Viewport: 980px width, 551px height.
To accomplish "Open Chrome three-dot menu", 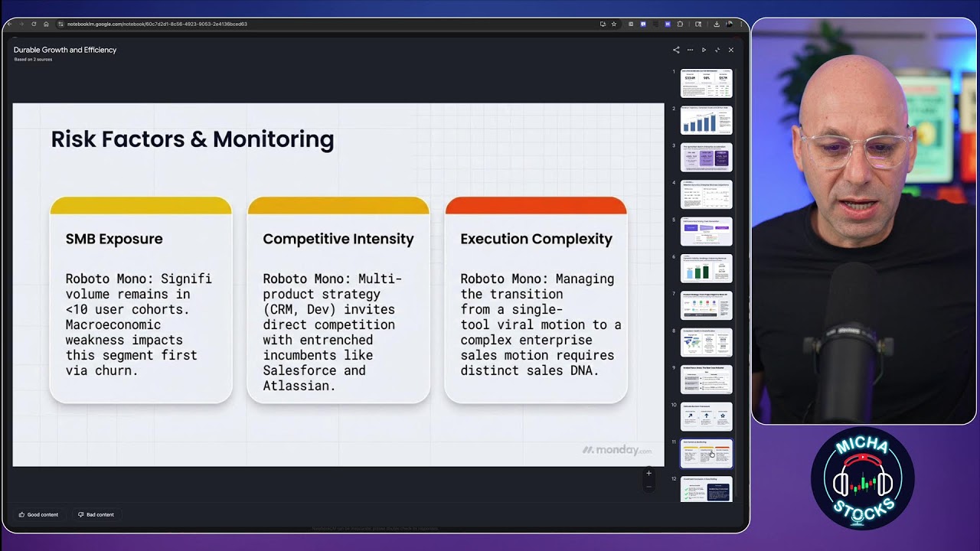I will [x=741, y=24].
